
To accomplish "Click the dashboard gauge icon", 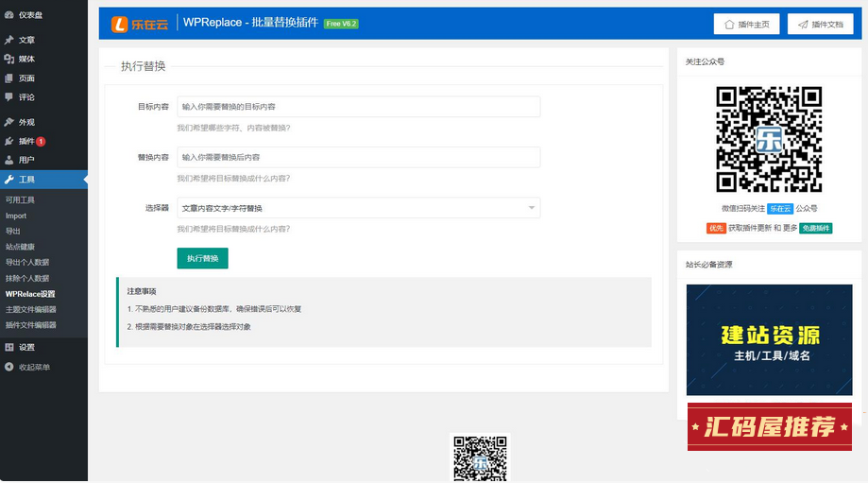I will click(x=9, y=15).
